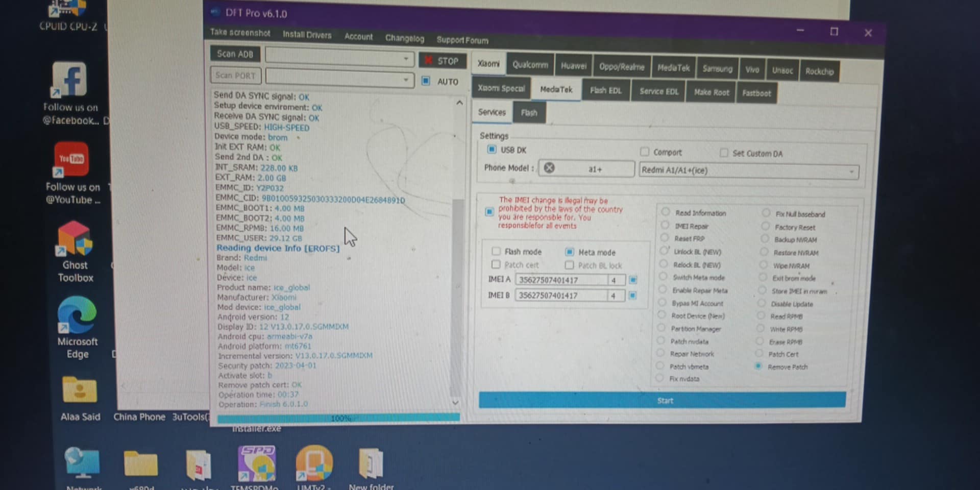Click the Scan PORT button
Image resolution: width=980 pixels, height=490 pixels.
(x=235, y=76)
